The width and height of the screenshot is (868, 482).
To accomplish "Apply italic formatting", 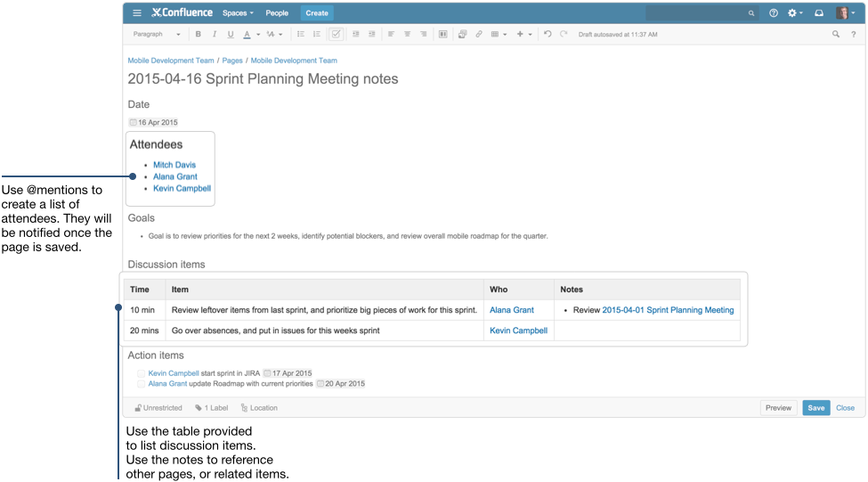I will click(215, 35).
